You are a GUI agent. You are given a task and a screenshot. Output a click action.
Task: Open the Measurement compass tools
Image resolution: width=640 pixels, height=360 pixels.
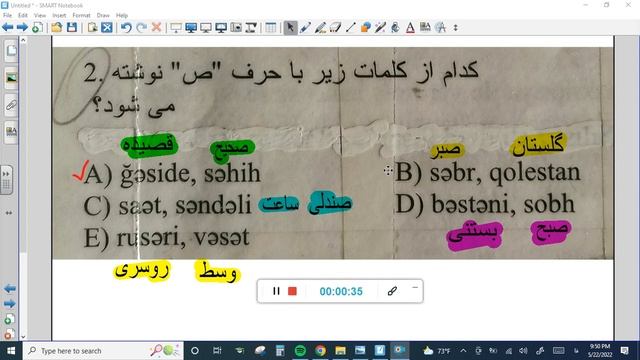point(440,27)
